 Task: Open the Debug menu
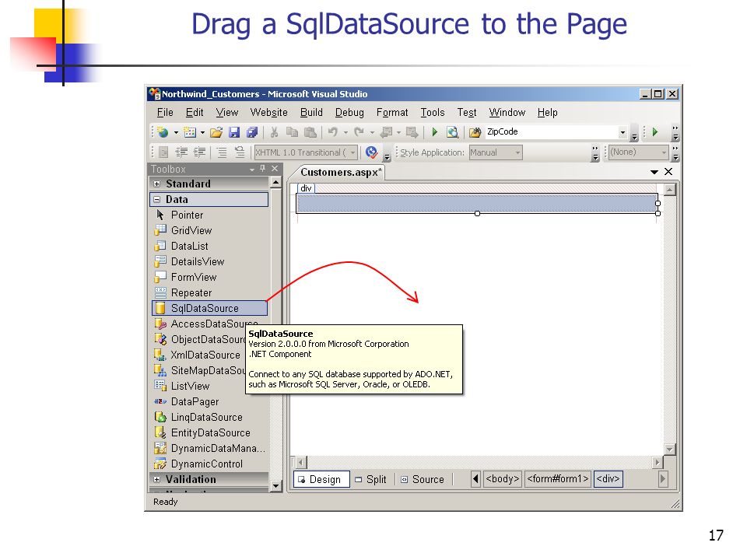tap(349, 112)
